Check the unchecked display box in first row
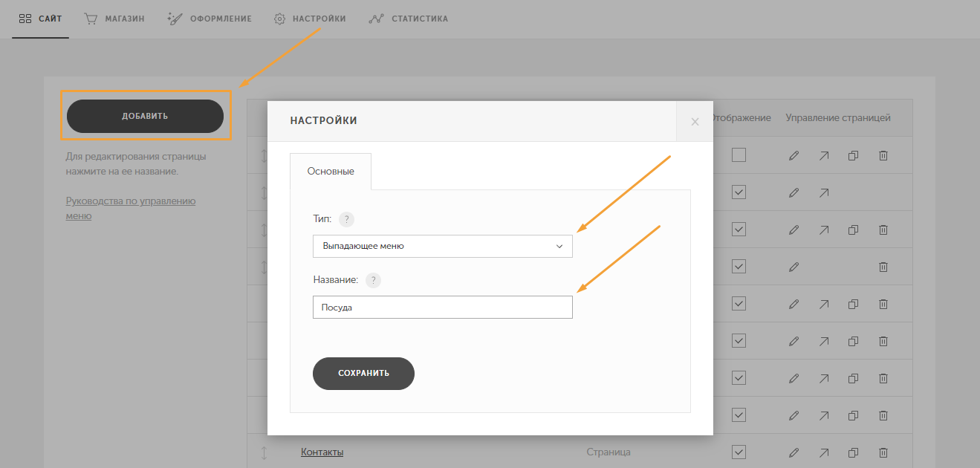Screen dimensions: 980x468 739,155
